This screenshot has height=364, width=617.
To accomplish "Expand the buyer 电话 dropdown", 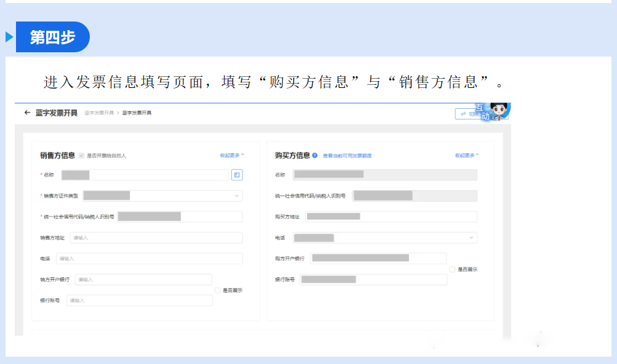I will pos(384,238).
